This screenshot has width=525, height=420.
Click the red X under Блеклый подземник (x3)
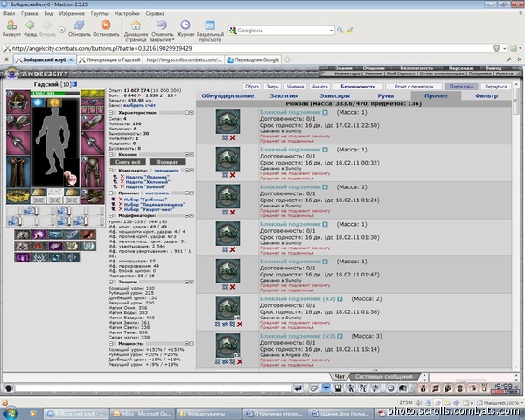pyautogui.click(x=240, y=361)
